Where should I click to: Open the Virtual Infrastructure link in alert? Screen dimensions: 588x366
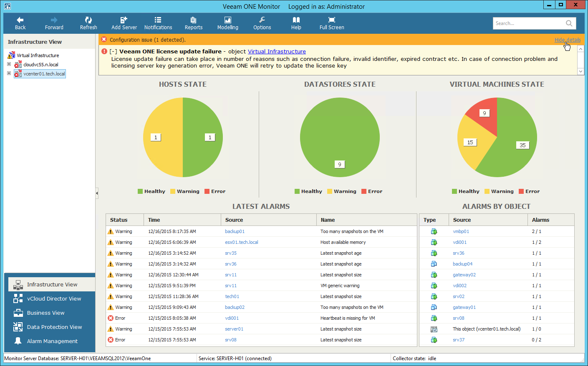277,51
